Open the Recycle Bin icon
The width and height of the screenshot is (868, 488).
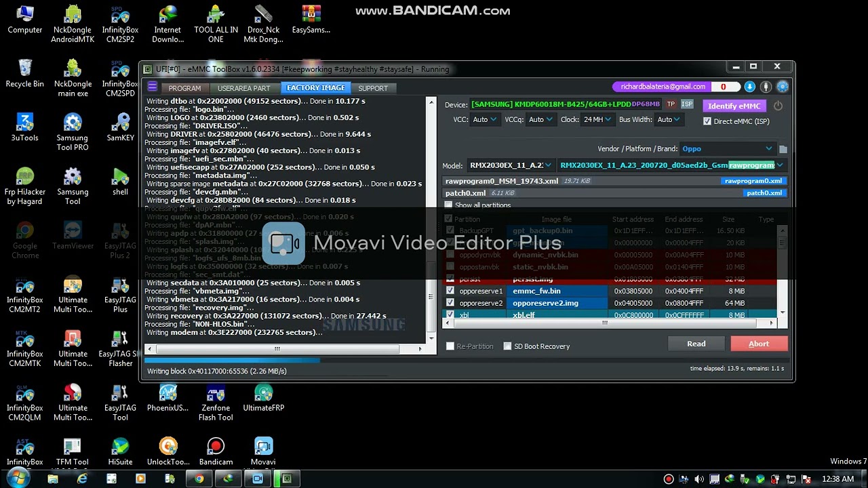[24, 74]
